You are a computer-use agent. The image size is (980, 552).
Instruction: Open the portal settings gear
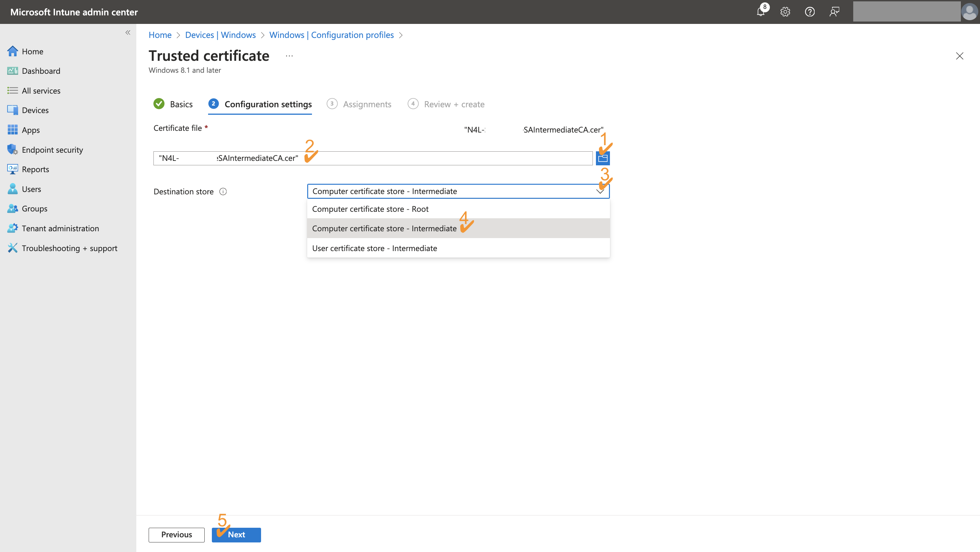tap(785, 12)
